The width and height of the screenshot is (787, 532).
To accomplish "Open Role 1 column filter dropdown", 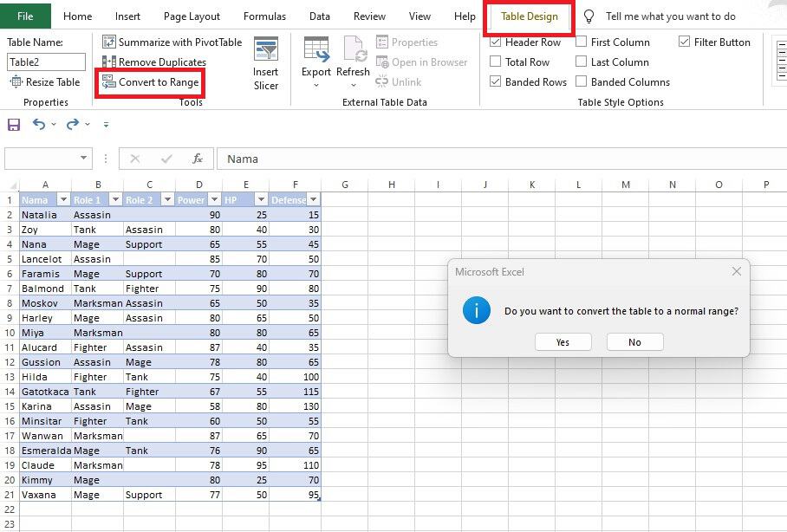I will coord(115,200).
